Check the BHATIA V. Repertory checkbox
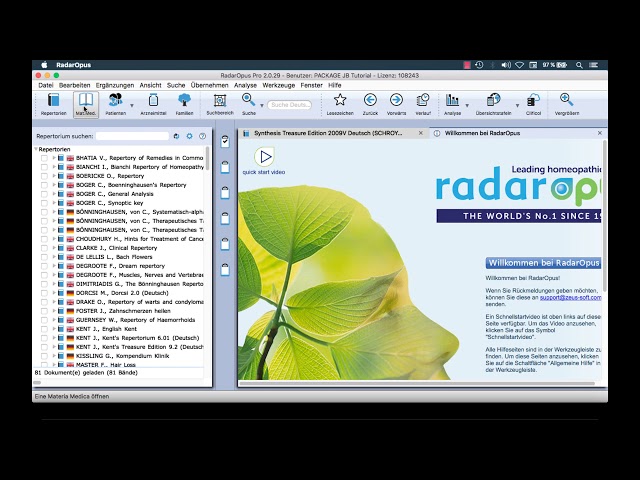 pyautogui.click(x=44, y=158)
